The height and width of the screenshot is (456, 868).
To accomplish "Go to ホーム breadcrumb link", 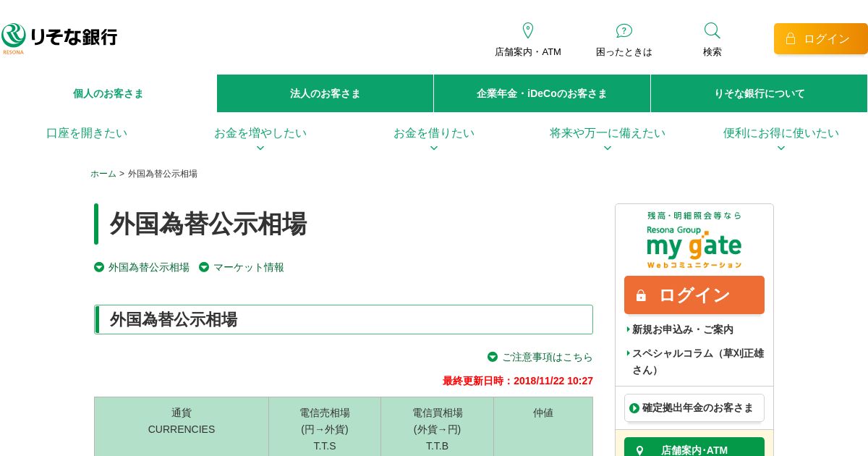I will tap(103, 174).
